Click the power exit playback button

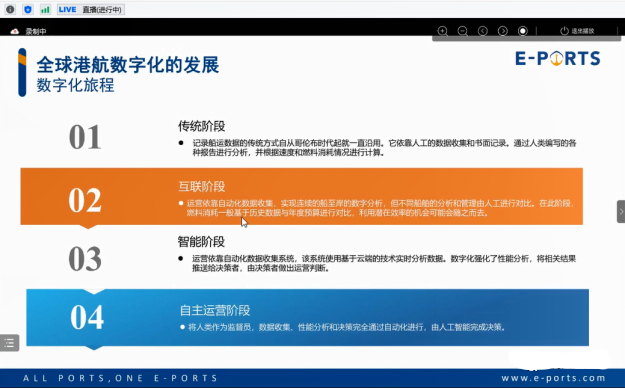[x=577, y=31]
